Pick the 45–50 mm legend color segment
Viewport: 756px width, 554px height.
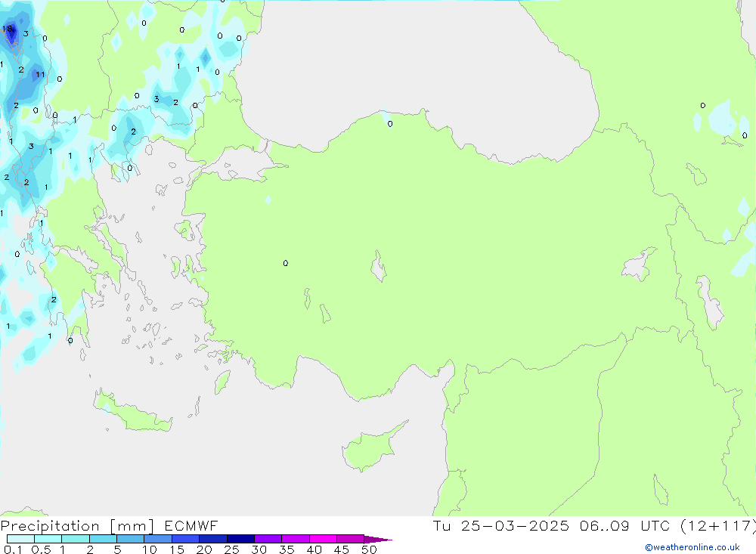click(351, 539)
